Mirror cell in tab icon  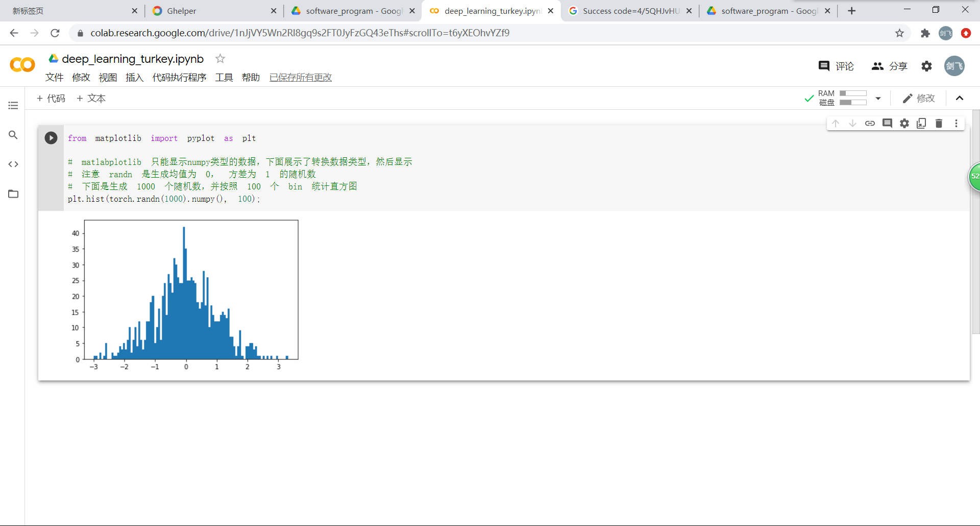(921, 123)
